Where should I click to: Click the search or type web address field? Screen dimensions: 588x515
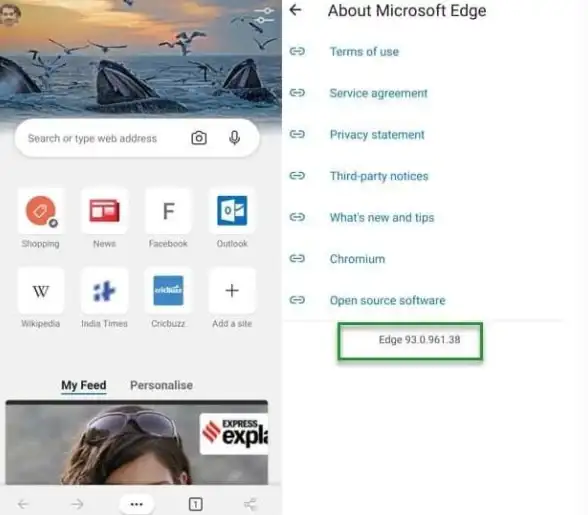pyautogui.click(x=137, y=138)
